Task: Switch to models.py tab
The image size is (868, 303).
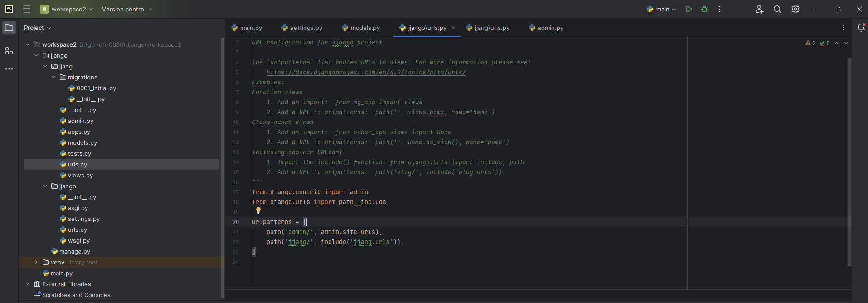Action: [361, 28]
